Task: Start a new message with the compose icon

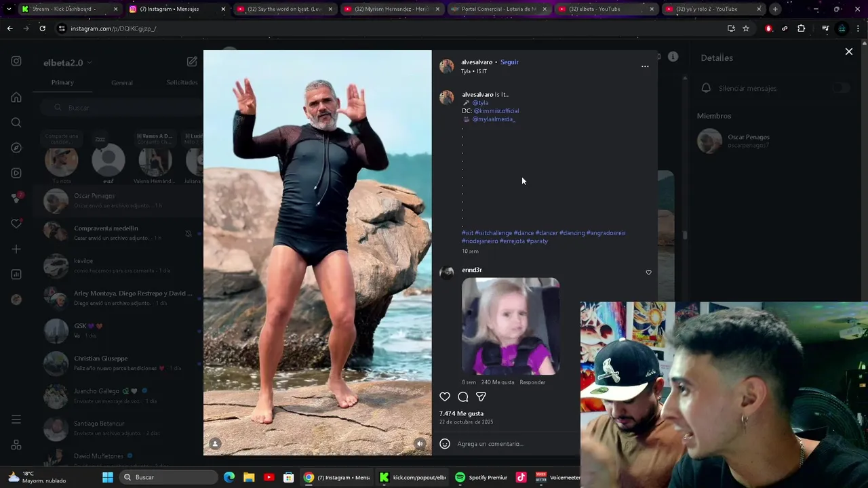Action: pyautogui.click(x=192, y=62)
